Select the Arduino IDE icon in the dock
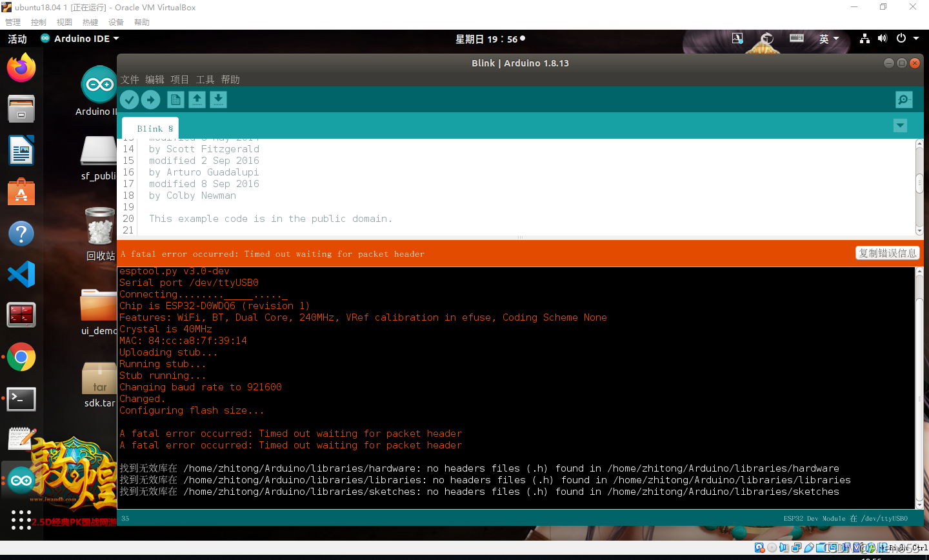The image size is (929, 560). pos(21,481)
